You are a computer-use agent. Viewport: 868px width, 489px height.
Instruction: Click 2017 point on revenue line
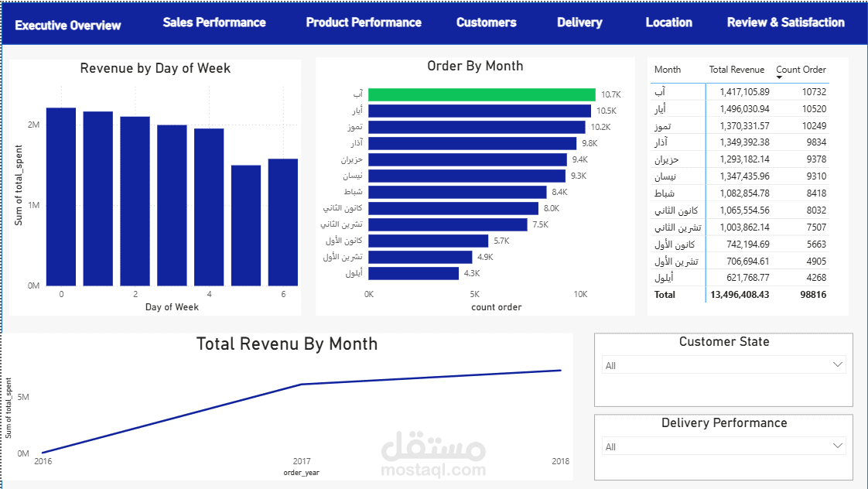[x=301, y=385]
